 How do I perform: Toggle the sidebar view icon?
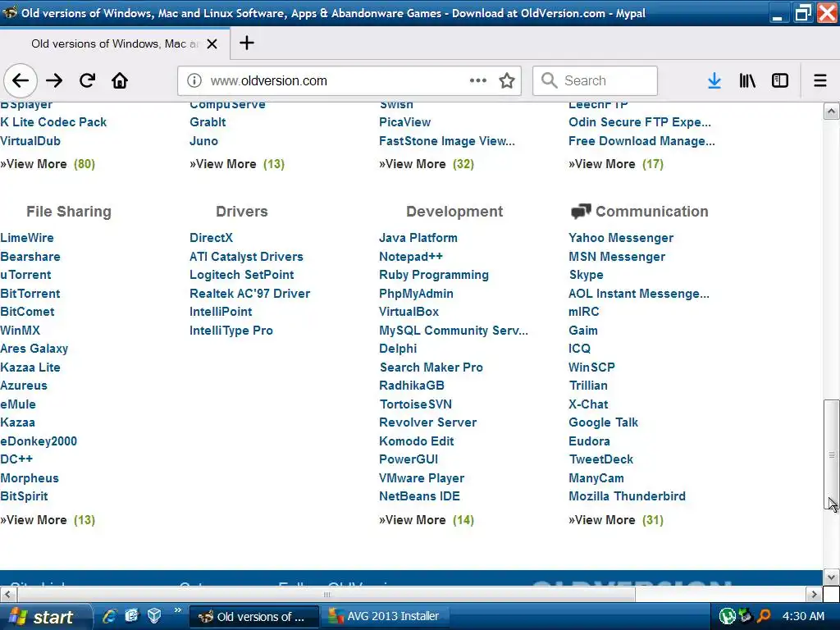pyautogui.click(x=780, y=81)
